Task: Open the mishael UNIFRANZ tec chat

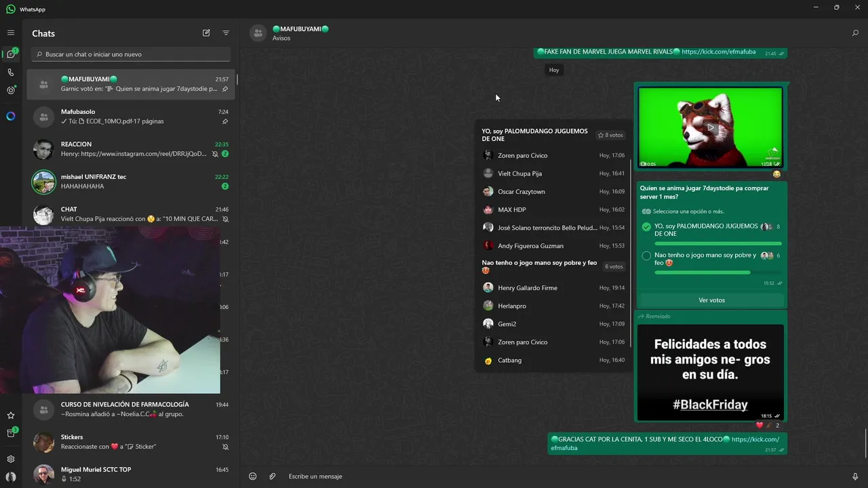Action: click(x=131, y=182)
